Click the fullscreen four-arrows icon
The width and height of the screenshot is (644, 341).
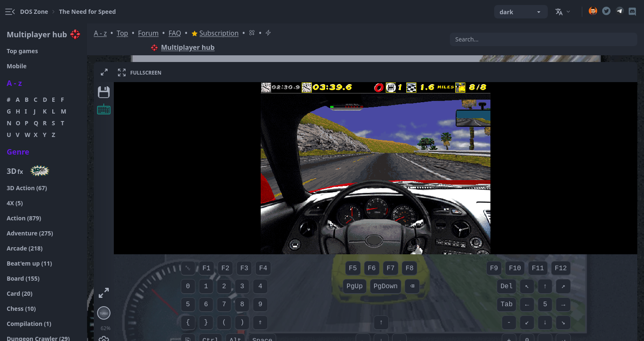tap(122, 72)
